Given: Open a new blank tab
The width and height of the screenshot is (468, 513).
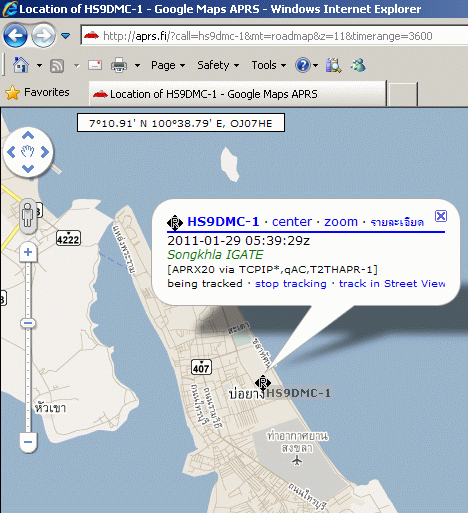Looking at the screenshot, I should tap(403, 94).
